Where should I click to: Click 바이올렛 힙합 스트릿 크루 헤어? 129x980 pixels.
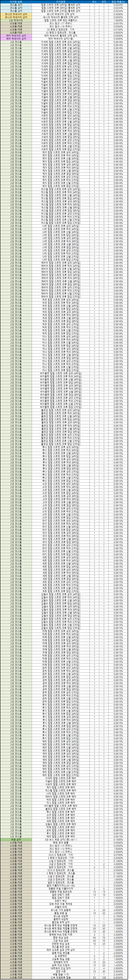[x=61, y=806]
